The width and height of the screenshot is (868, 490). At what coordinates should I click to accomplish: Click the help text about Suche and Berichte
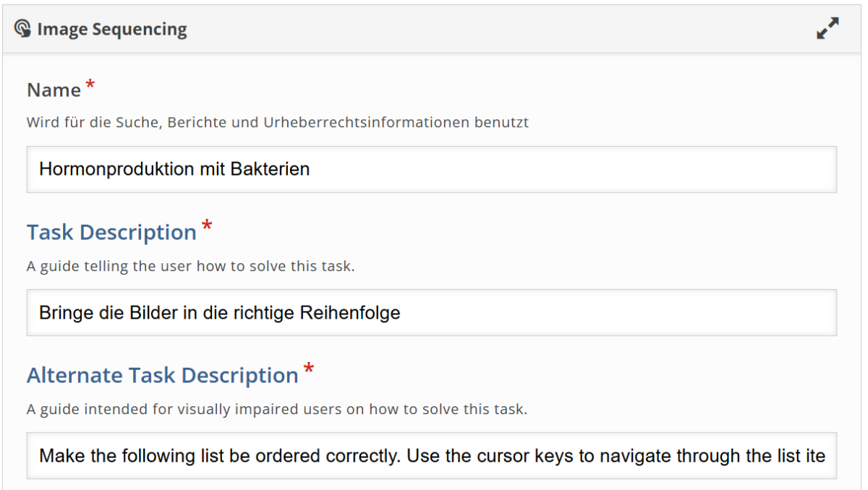pos(278,122)
